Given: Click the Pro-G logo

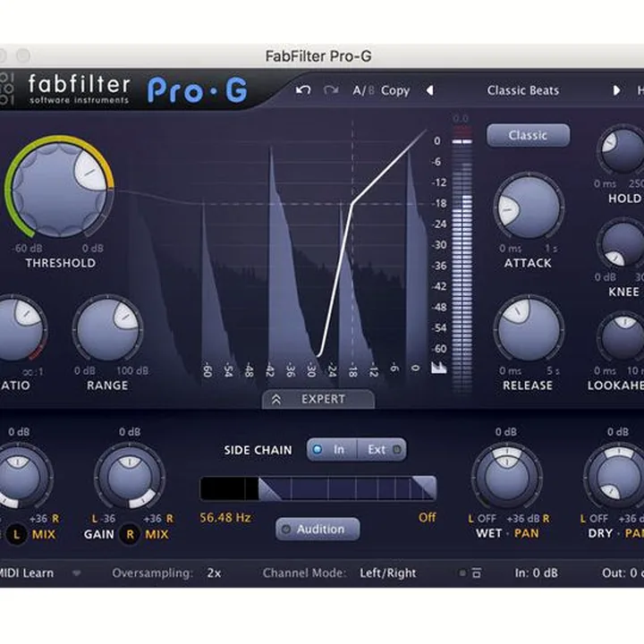Looking at the screenshot, I should [x=198, y=89].
